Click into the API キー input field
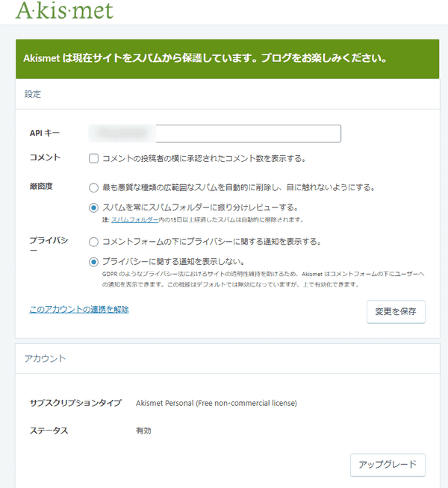Screen dimensions: 448x488 214,134
